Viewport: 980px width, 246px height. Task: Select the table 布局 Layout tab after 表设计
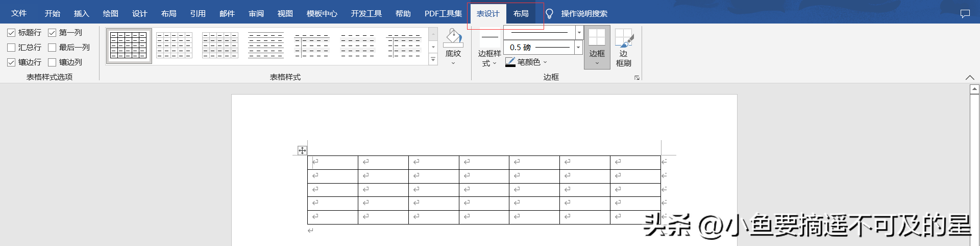(x=521, y=14)
